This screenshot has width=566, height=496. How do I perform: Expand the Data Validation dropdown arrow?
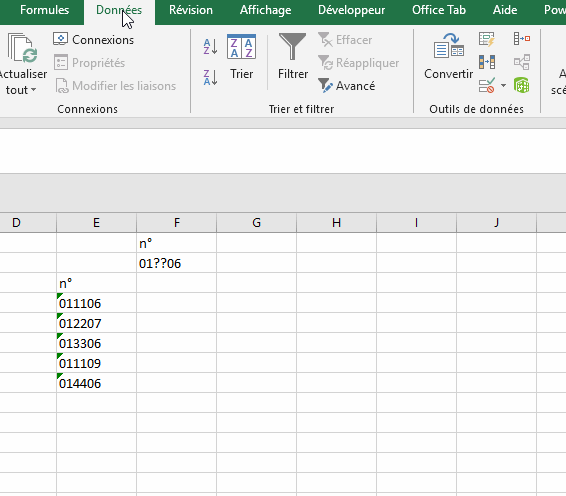tap(503, 86)
